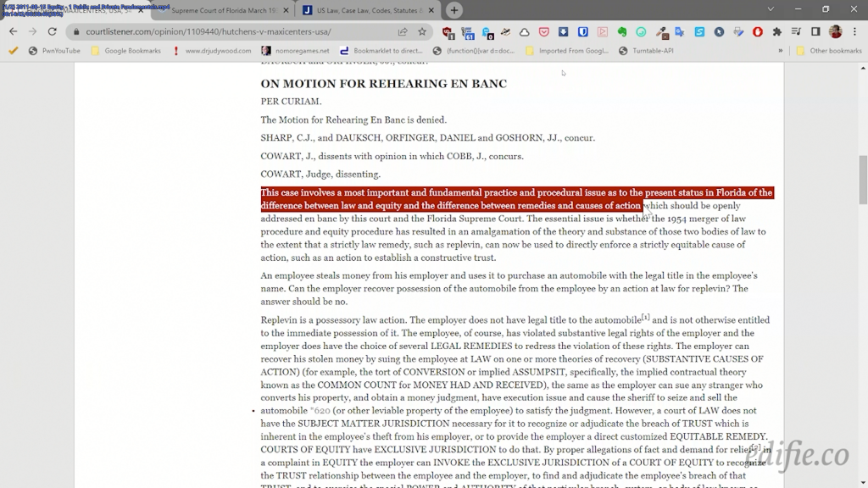Click the text PER CURIAM.
The width and height of the screenshot is (868, 488).
coord(292,102)
